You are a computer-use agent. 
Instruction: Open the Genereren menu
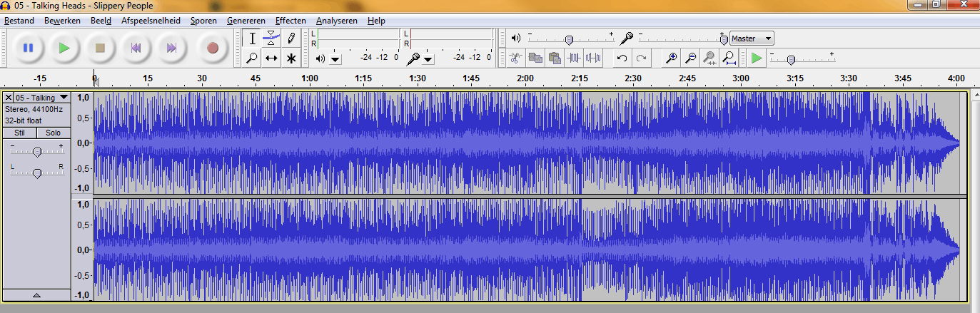coord(246,21)
